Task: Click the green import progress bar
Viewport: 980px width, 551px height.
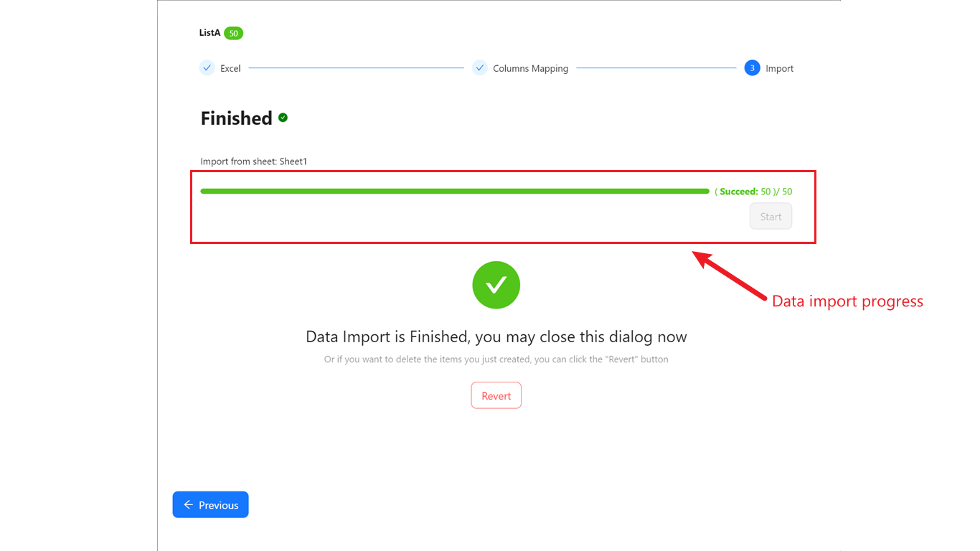Action: (x=454, y=192)
